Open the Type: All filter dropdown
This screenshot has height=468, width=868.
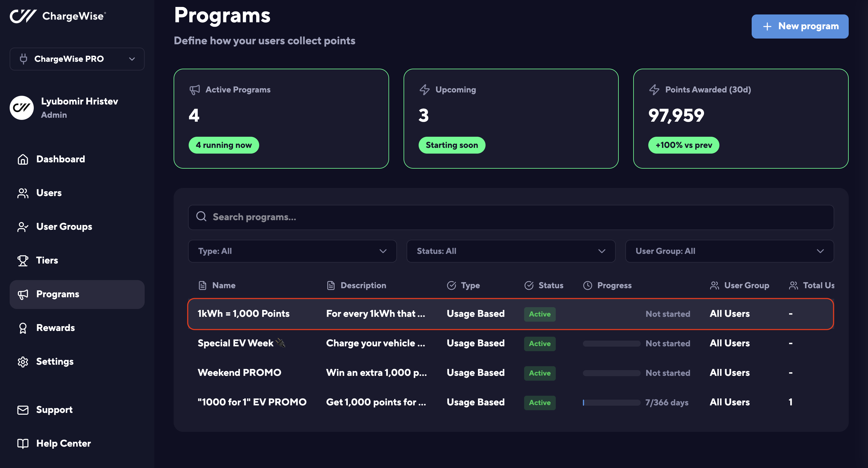click(292, 251)
